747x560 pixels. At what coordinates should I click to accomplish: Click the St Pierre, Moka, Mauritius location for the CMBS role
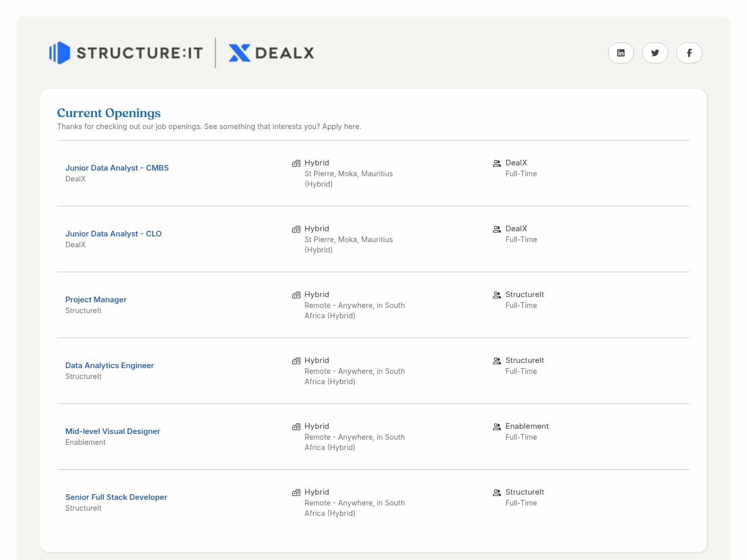349,174
